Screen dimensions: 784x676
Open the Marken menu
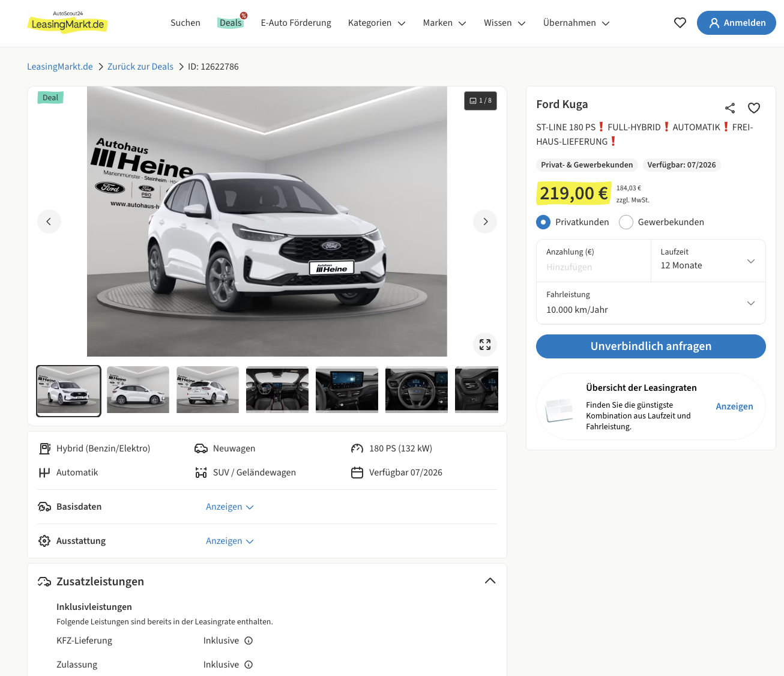click(444, 23)
